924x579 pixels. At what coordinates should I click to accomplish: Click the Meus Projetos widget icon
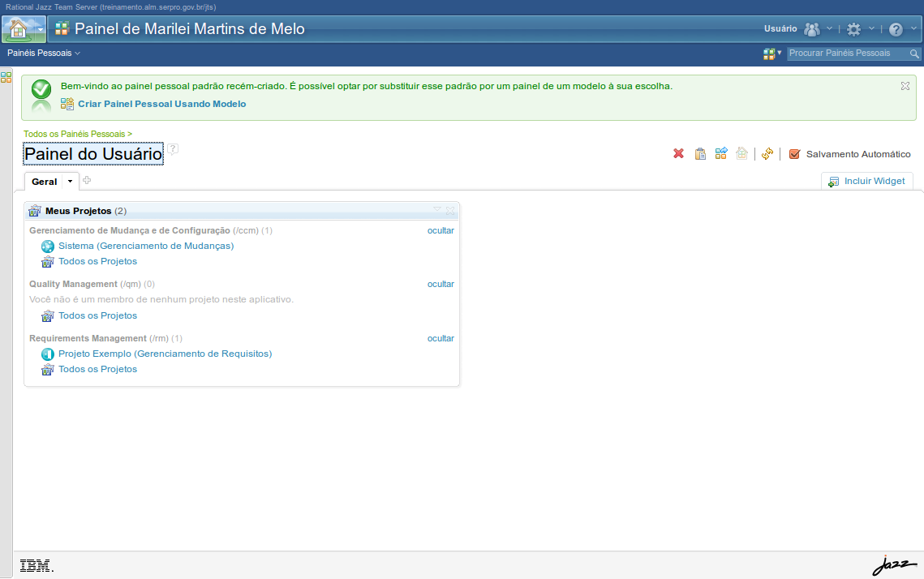35,211
